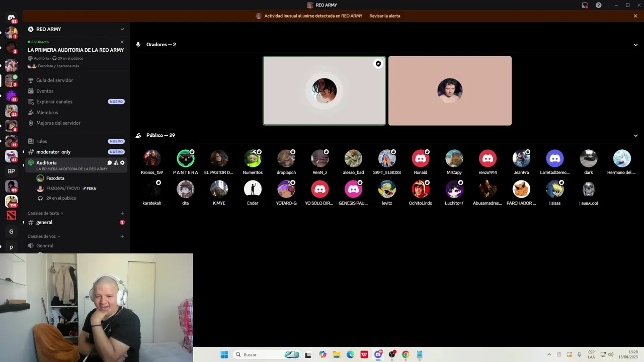Click audience member Kronos_159
This screenshot has width=644, height=362.
click(x=152, y=162)
